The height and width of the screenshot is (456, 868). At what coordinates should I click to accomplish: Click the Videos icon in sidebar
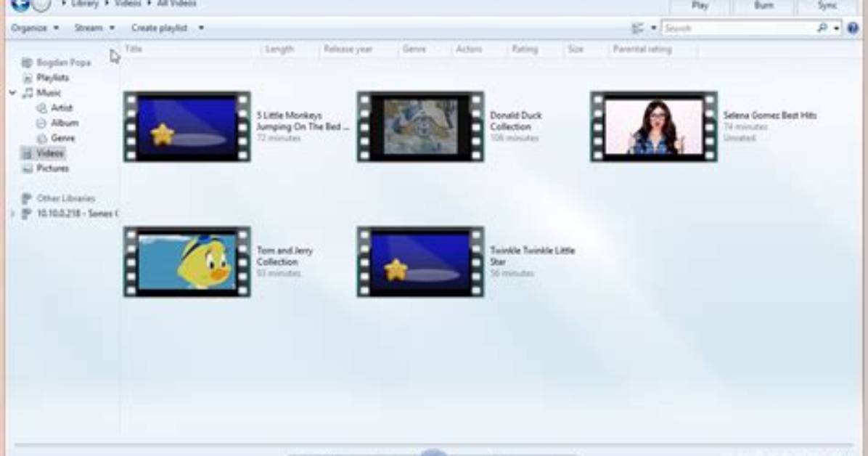27,153
